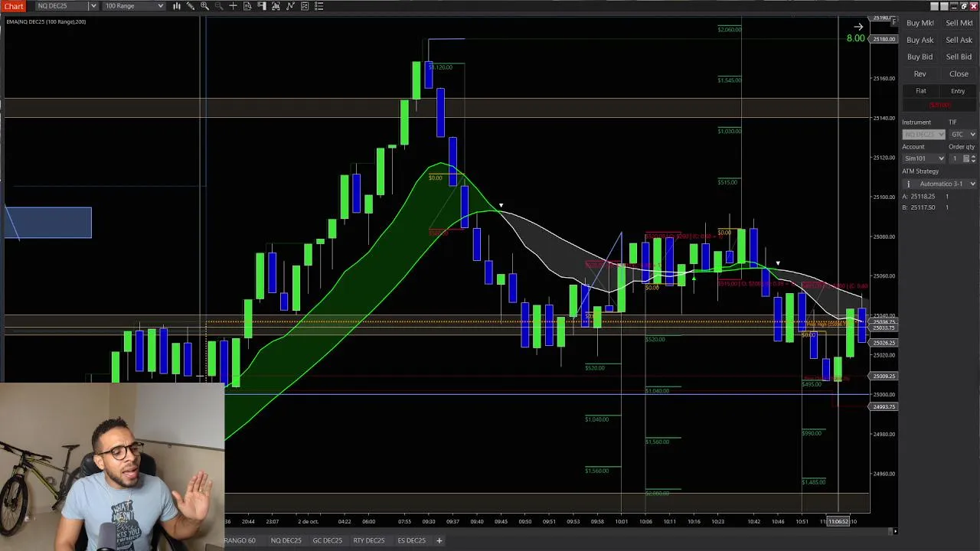Switch to the NQ DEC25 tab
Image resolution: width=980 pixels, height=551 pixels.
[x=286, y=540]
